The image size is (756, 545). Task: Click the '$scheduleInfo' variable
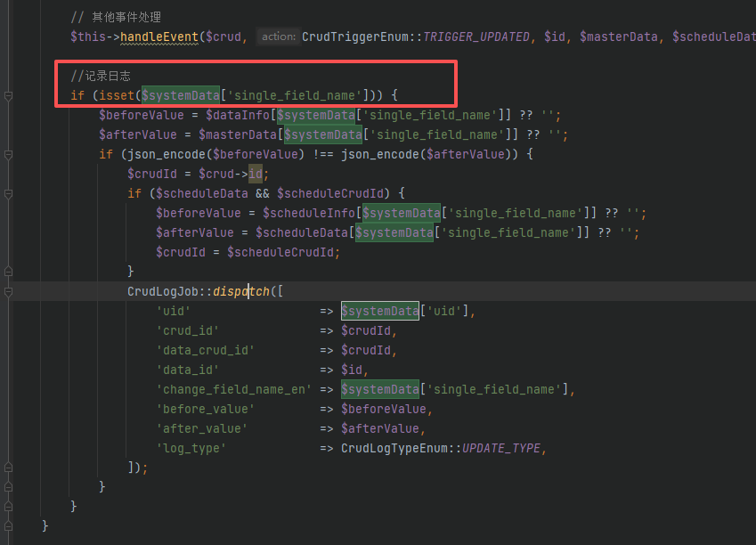click(x=309, y=213)
